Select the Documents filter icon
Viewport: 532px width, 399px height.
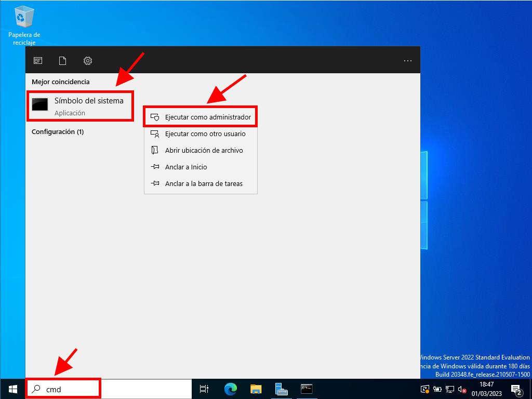[63, 61]
